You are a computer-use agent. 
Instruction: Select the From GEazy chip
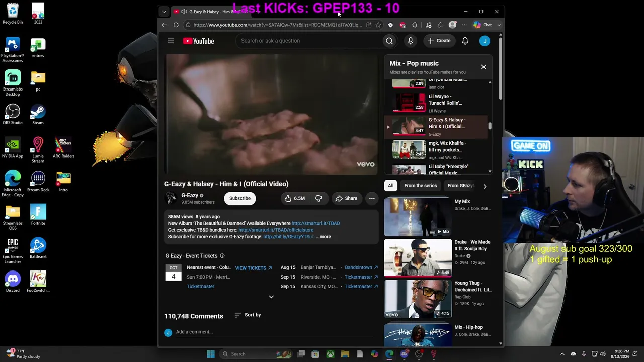460,186
